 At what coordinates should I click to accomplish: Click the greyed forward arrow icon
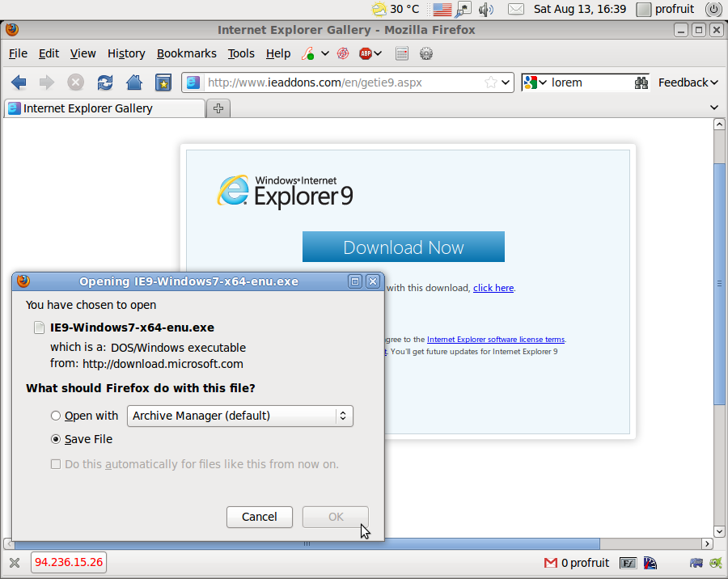(x=46, y=82)
